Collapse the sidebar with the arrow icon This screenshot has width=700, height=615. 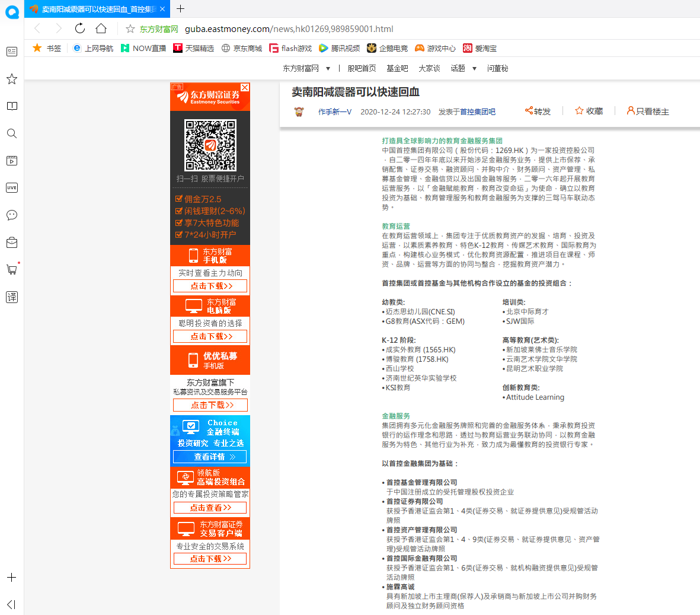click(12, 604)
